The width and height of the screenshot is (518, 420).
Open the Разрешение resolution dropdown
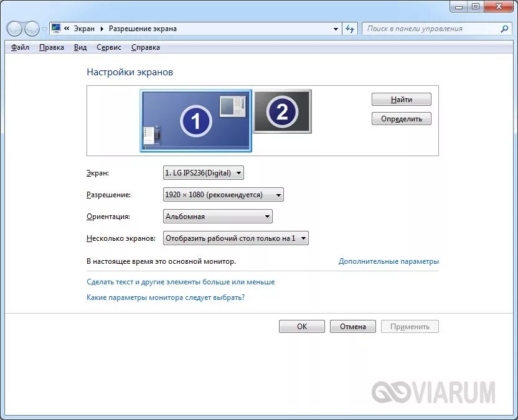[x=224, y=195]
